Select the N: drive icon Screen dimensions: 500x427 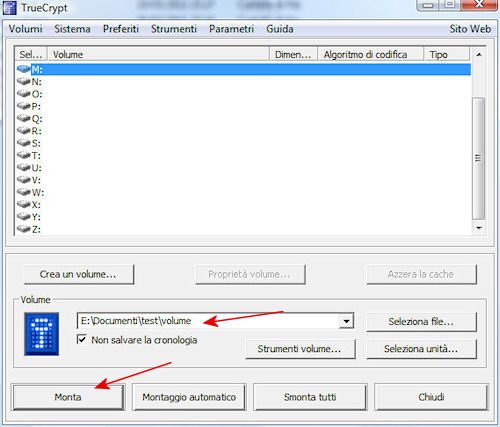[23, 81]
